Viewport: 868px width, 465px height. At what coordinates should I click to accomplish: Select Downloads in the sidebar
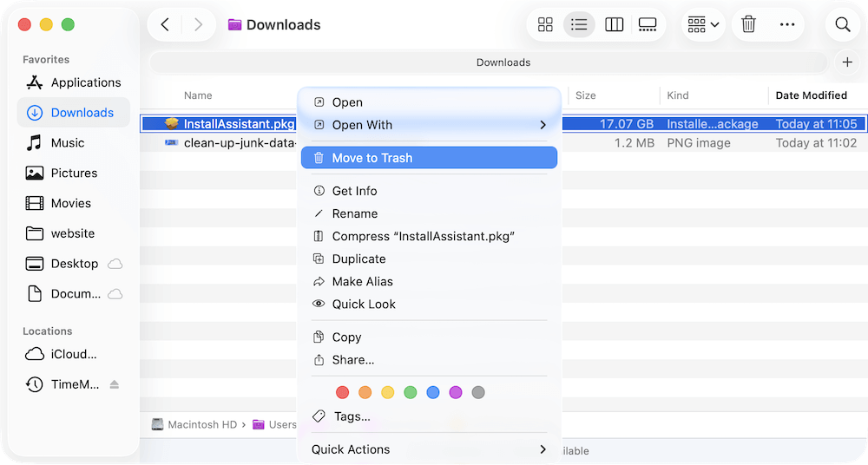pyautogui.click(x=74, y=113)
